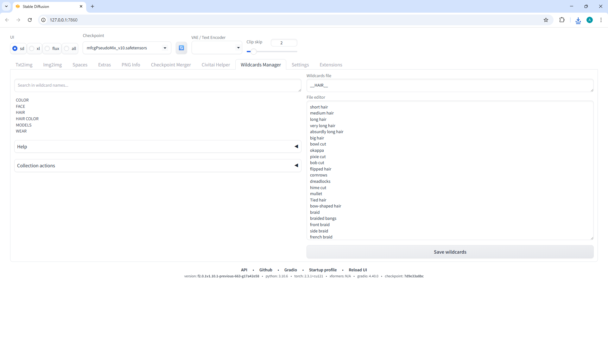Select the xl UI radio button
Screen dimensions: 608x364
pyautogui.click(x=32, y=48)
